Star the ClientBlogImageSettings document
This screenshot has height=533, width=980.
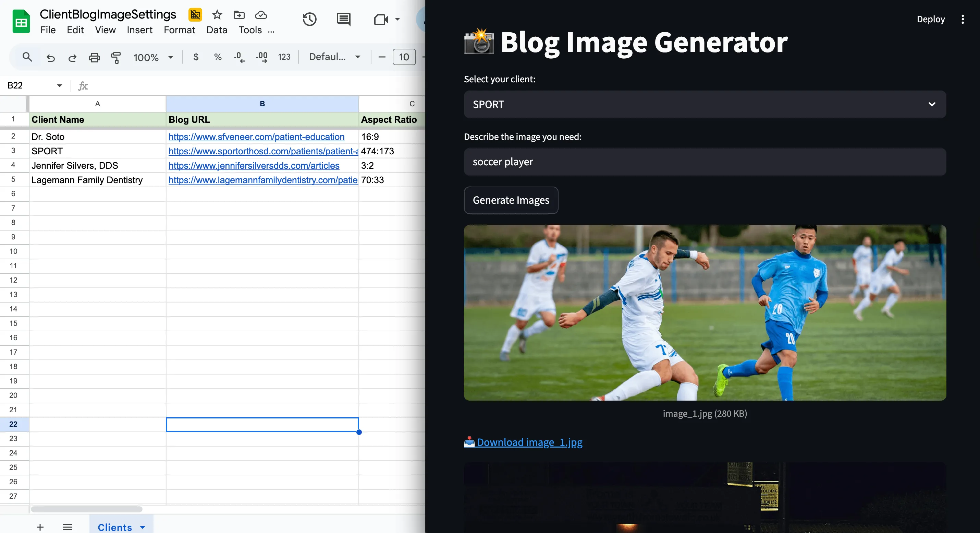217,15
